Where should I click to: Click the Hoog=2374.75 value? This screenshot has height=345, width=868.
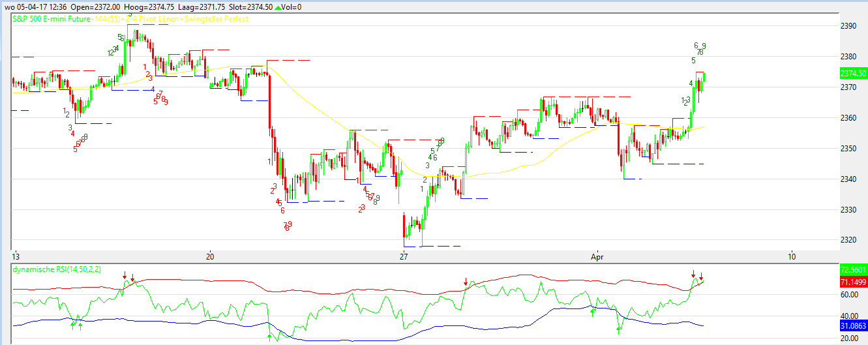pyautogui.click(x=149, y=7)
